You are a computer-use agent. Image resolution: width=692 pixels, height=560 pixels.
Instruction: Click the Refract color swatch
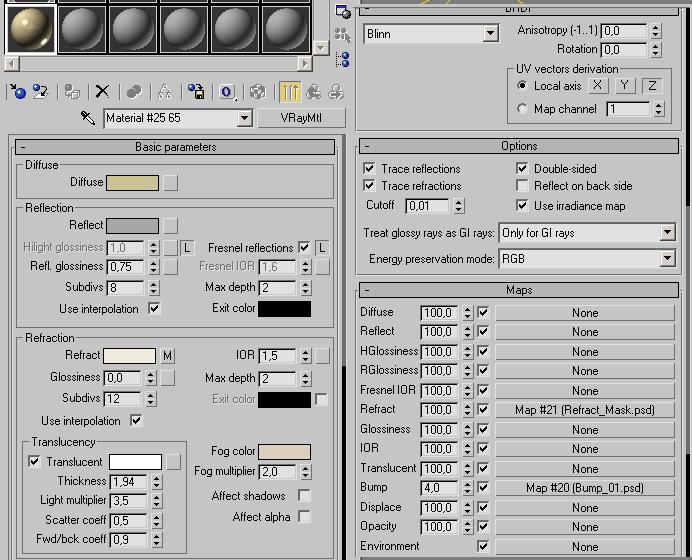129,356
